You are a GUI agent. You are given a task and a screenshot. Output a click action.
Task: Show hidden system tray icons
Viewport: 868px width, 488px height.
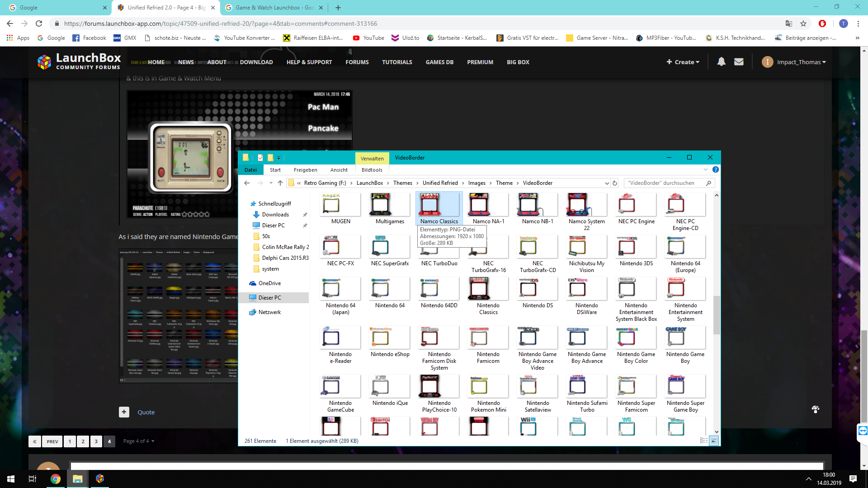808,479
